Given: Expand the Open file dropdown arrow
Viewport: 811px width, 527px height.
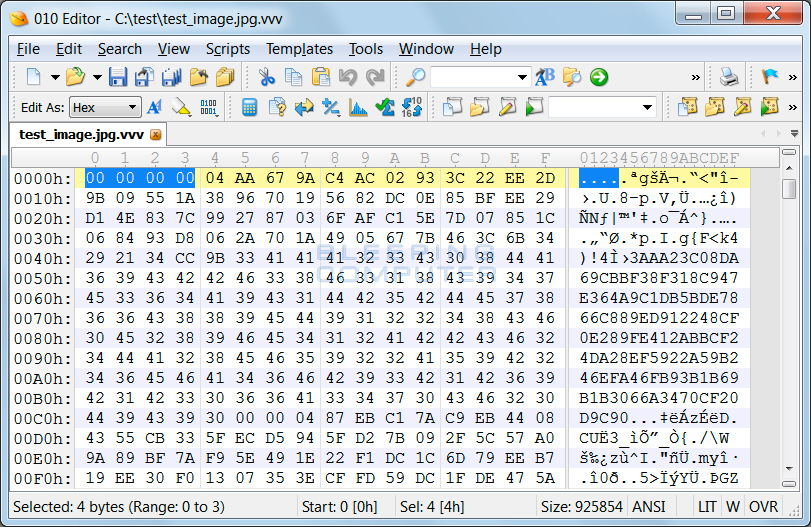Looking at the screenshot, I should pyautogui.click(x=97, y=78).
